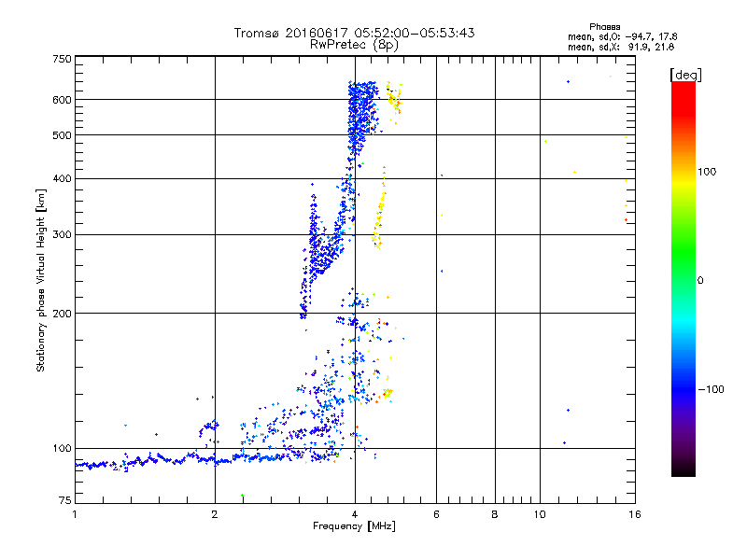Click the x-axis '1' tick label
This screenshot has width=747, height=560.
point(75,514)
